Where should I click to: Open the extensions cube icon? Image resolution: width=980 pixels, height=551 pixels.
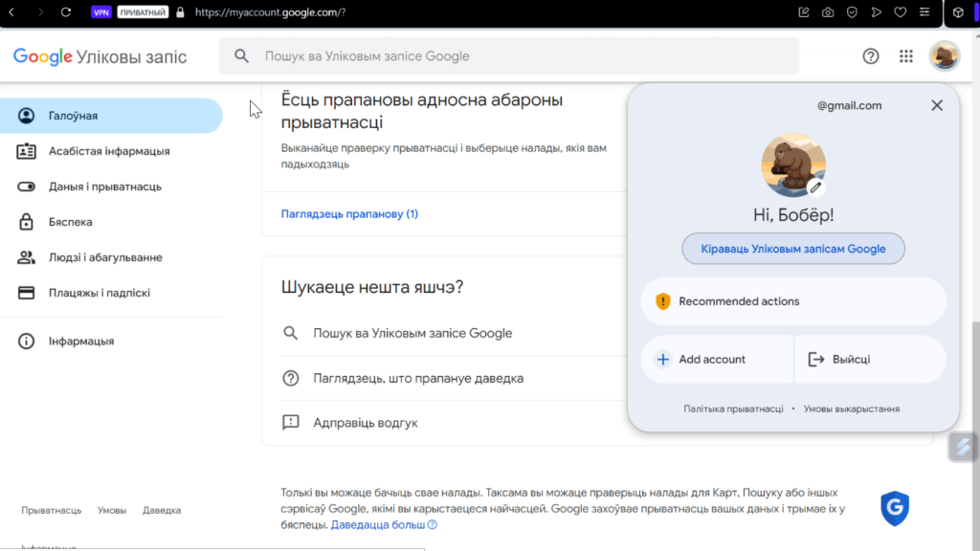[958, 11]
